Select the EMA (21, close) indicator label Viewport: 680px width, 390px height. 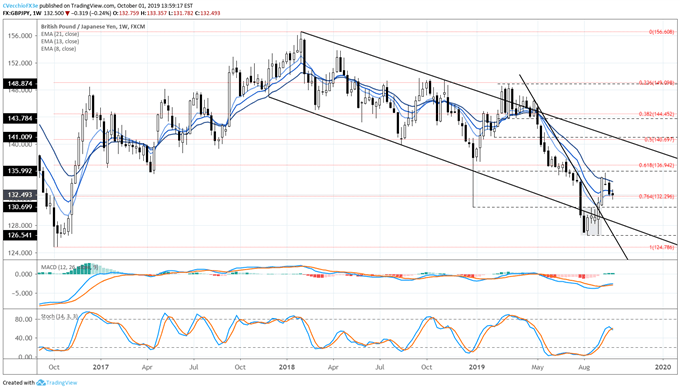click(x=60, y=34)
